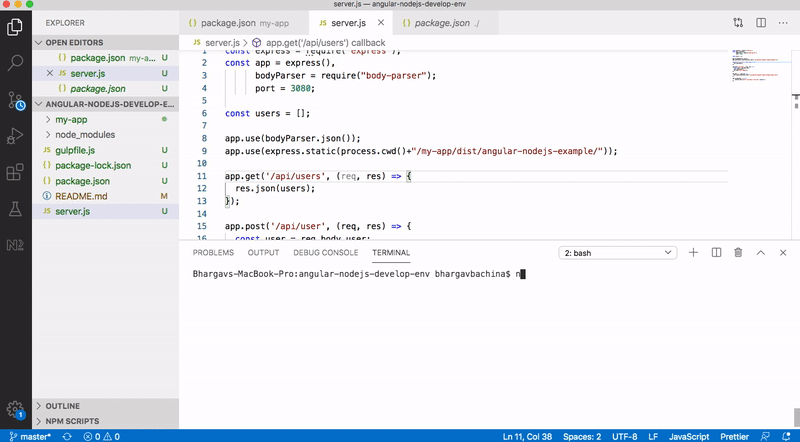Kill terminal with trash icon
Image resolution: width=800 pixels, height=442 pixels.
coord(738,253)
